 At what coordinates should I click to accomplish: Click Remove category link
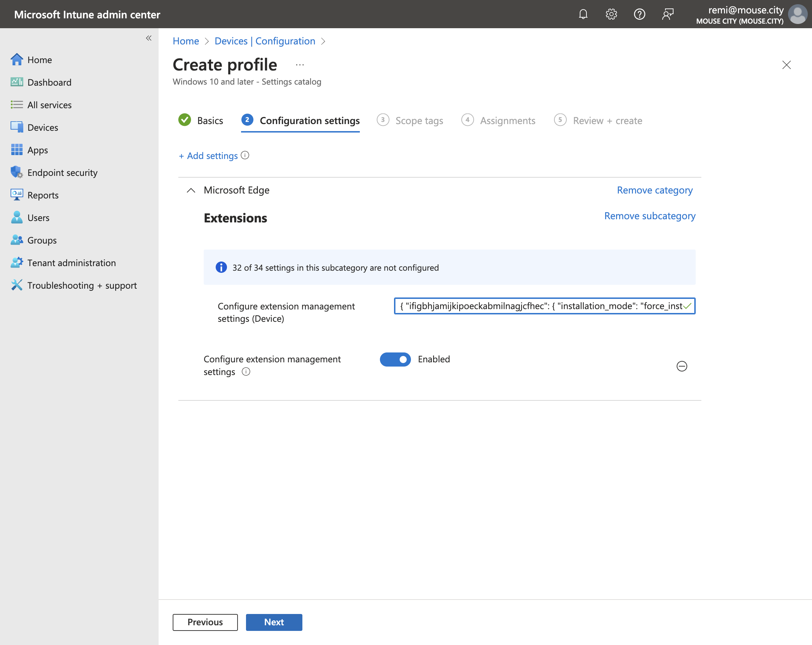pos(654,191)
